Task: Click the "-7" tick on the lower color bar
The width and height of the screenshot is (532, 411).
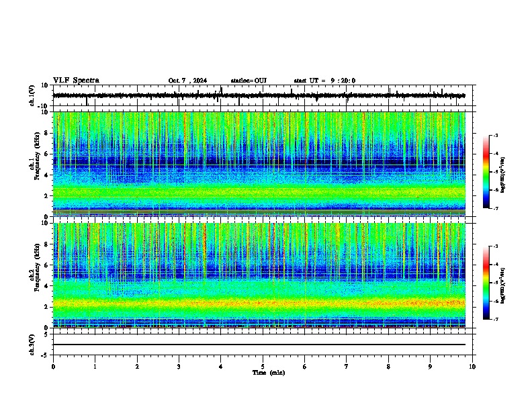Action: [495, 320]
